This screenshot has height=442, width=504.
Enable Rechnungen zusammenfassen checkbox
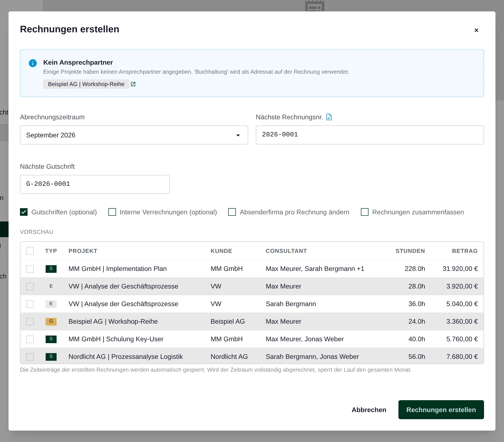364,212
